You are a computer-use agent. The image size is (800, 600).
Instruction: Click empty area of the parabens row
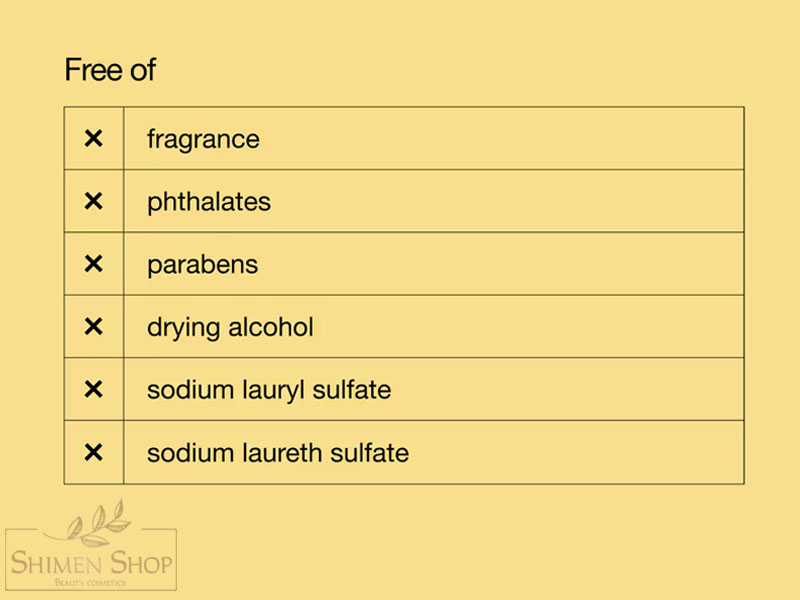pyautogui.click(x=500, y=264)
